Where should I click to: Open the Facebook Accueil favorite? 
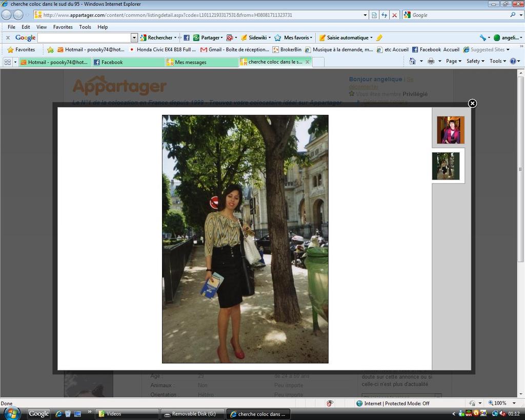coord(436,50)
